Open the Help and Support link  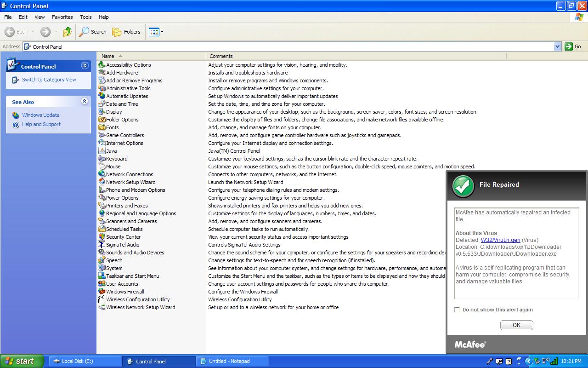click(x=41, y=124)
